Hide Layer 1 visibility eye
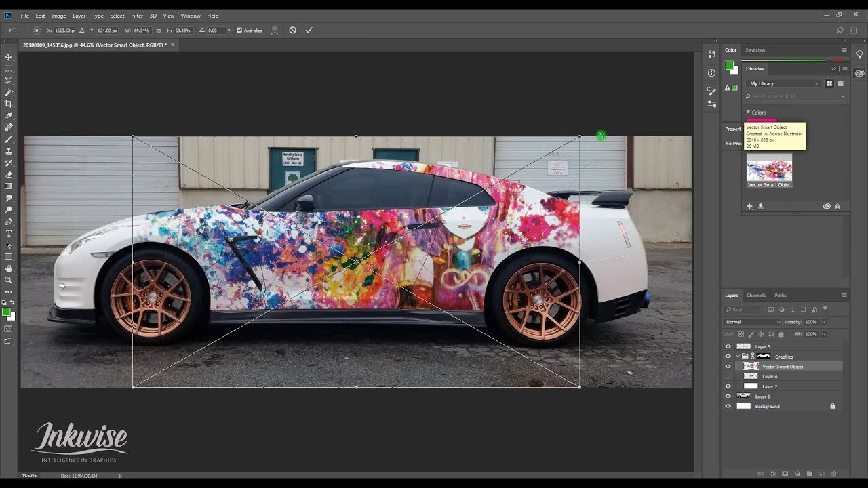This screenshot has width=868, height=488. click(x=728, y=396)
